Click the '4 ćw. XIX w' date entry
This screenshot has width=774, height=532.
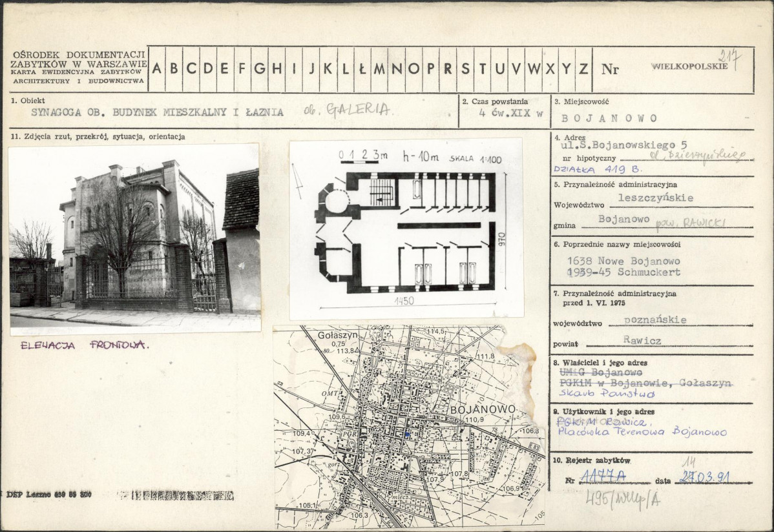point(511,112)
